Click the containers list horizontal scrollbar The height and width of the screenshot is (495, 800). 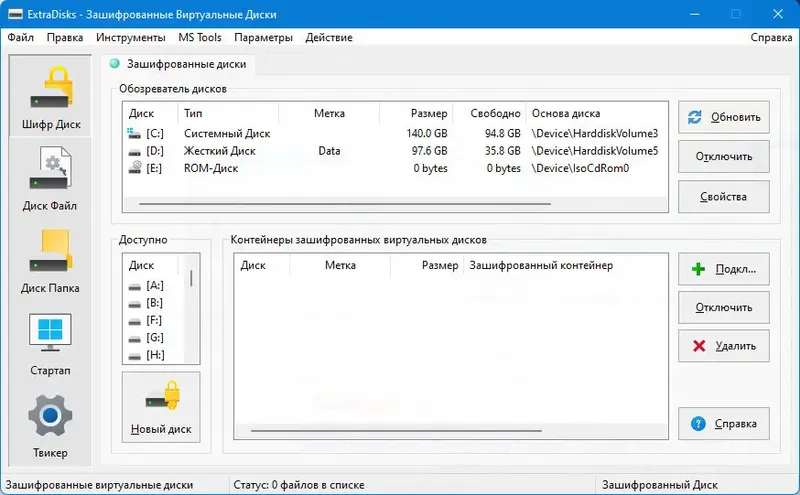pos(396,431)
